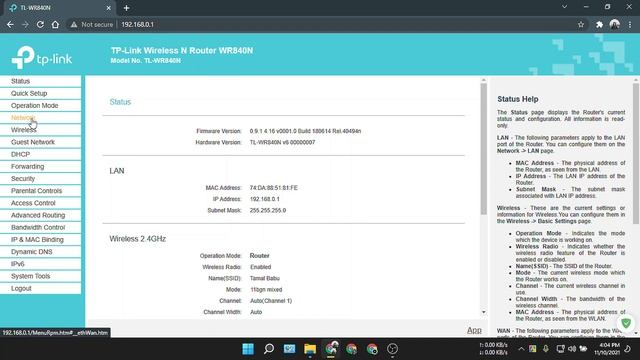The height and width of the screenshot is (360, 640).
Task: Click scroll down arrow of status panel
Action: coord(484,312)
